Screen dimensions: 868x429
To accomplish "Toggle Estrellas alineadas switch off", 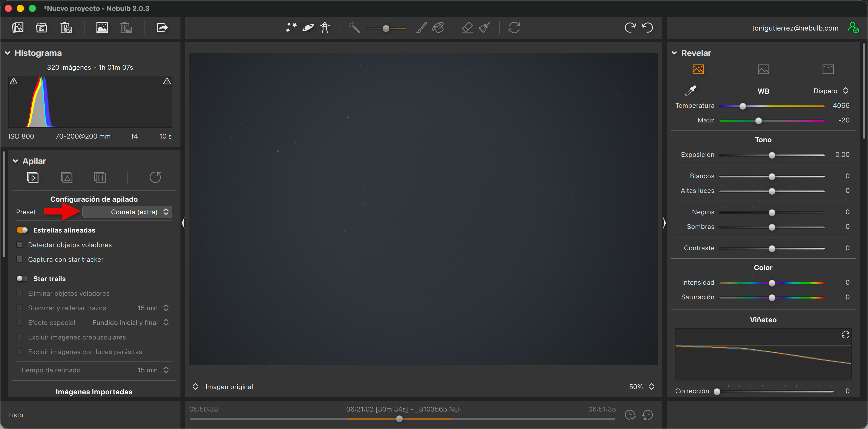I will (x=22, y=230).
